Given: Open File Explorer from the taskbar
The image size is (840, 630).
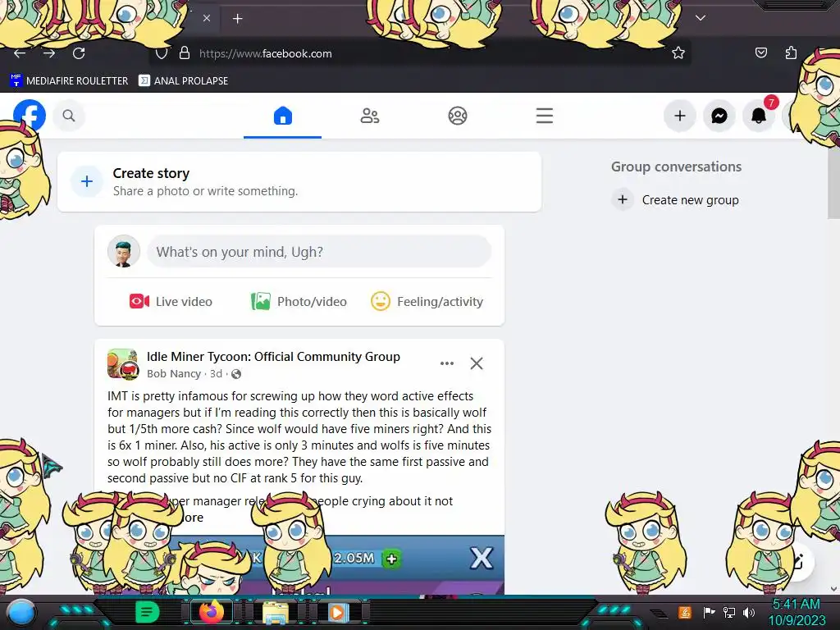Looking at the screenshot, I should pos(275,612).
